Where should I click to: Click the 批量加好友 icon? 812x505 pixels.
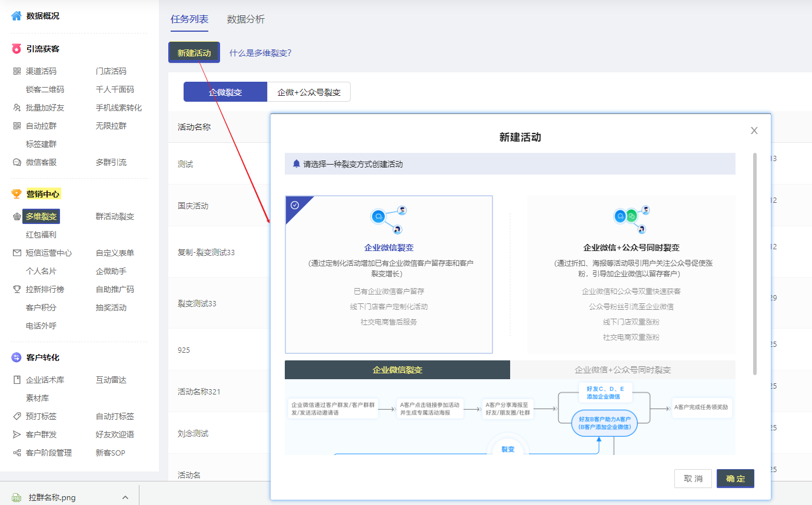click(16, 108)
